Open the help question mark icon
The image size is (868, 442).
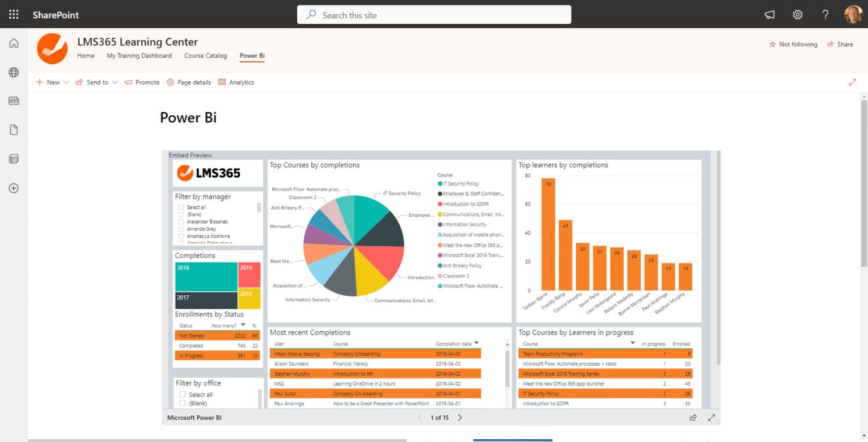pyautogui.click(x=825, y=14)
